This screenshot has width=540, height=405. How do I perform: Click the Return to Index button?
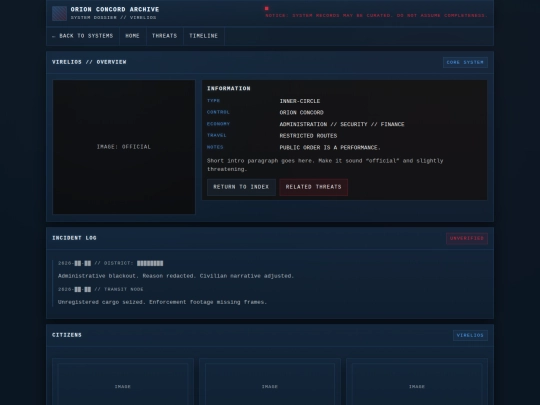[241, 187]
